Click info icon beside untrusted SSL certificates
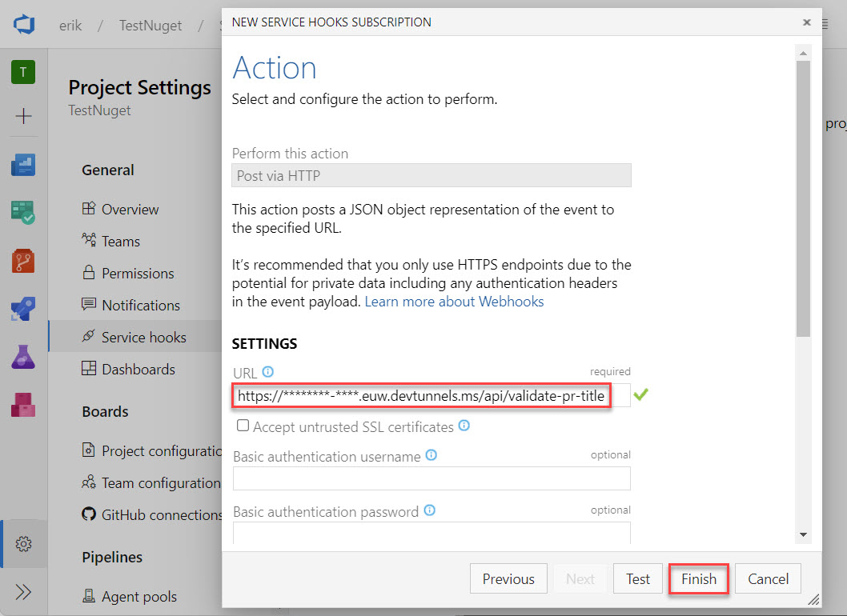 click(x=464, y=426)
